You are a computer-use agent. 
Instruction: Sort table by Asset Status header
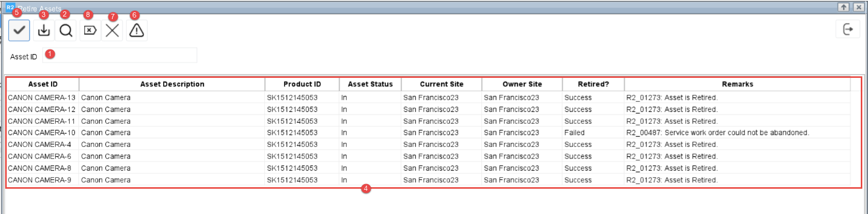click(370, 84)
